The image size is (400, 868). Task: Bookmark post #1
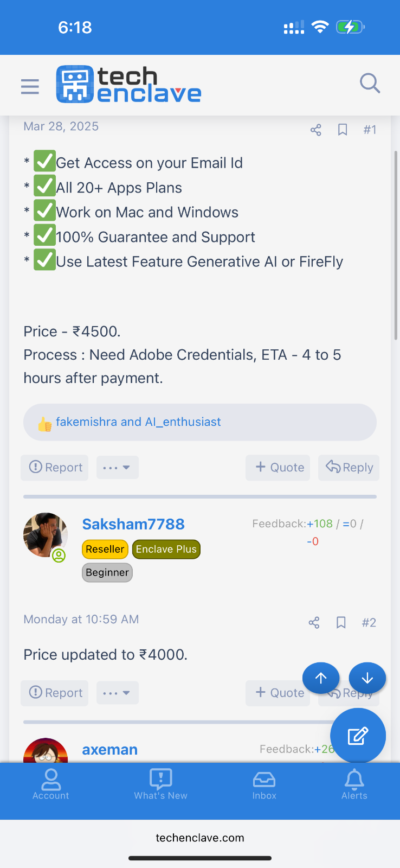(343, 130)
